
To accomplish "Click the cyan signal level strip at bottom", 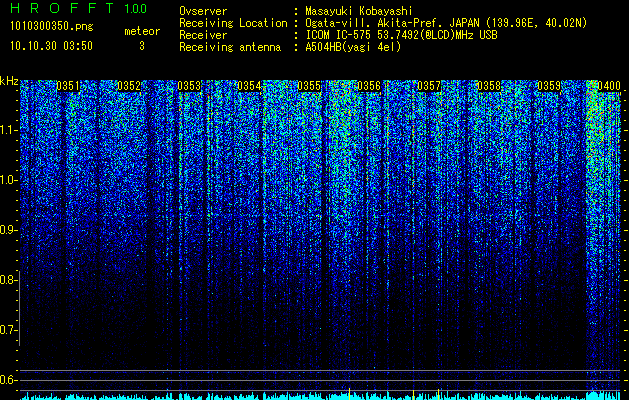I will click(320, 396).
